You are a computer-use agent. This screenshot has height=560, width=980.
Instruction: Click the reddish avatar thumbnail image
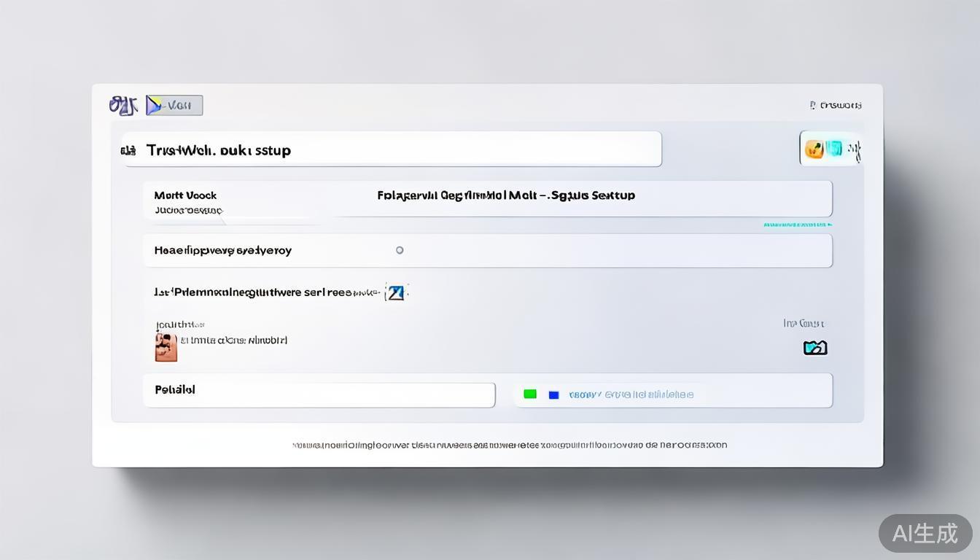point(166,347)
